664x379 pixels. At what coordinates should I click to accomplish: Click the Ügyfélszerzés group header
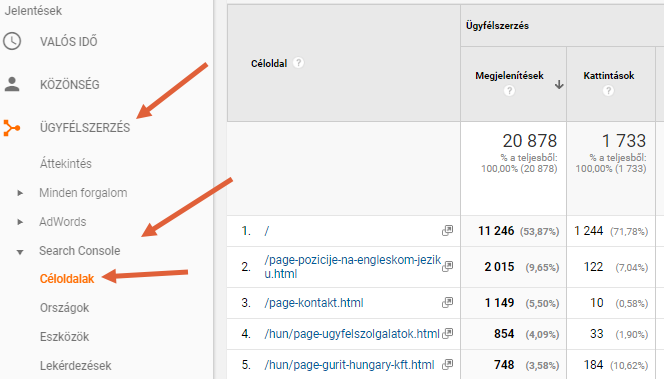(497, 26)
